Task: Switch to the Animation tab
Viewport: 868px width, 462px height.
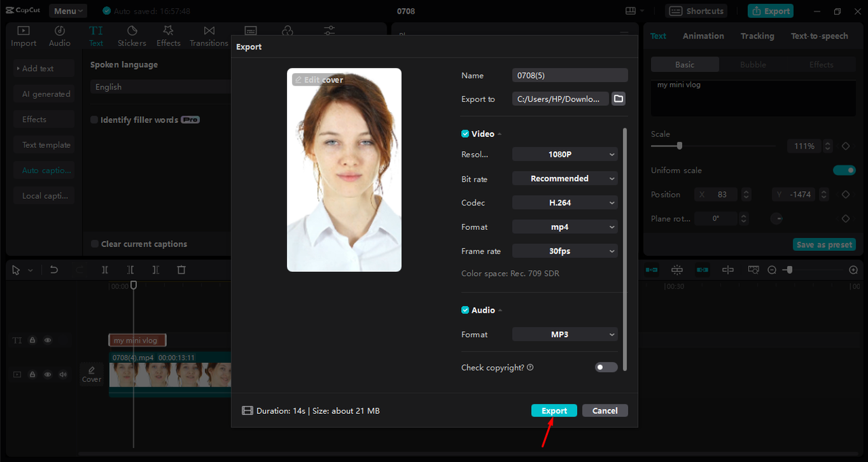Action: click(703, 36)
